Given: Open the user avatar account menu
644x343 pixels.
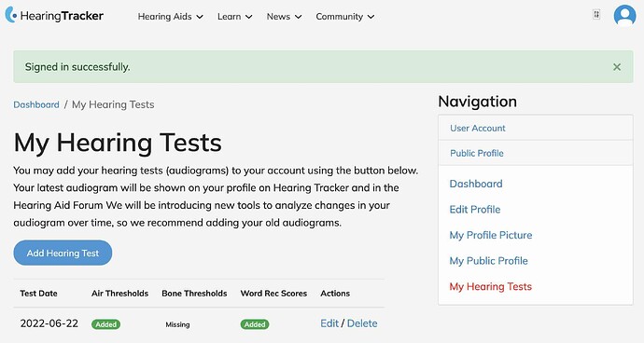Looking at the screenshot, I should tap(624, 16).
